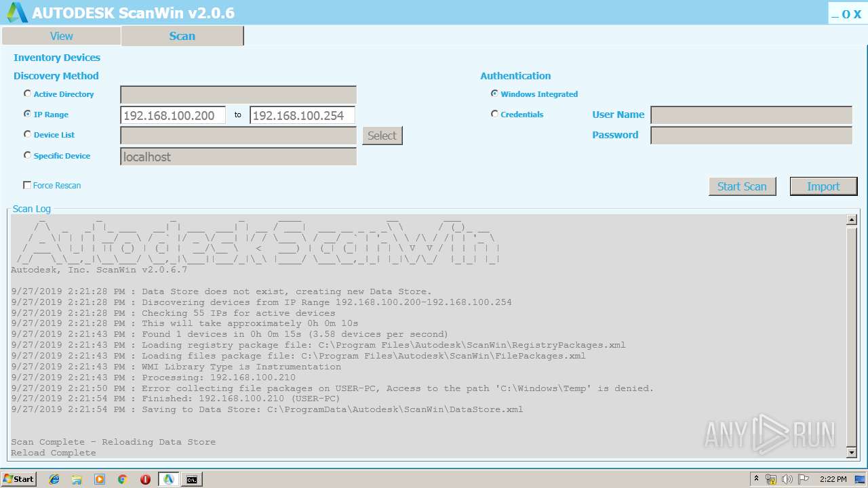Screen dimensions: 868x488
Task: Switch to the Scan tab
Action: click(x=182, y=36)
